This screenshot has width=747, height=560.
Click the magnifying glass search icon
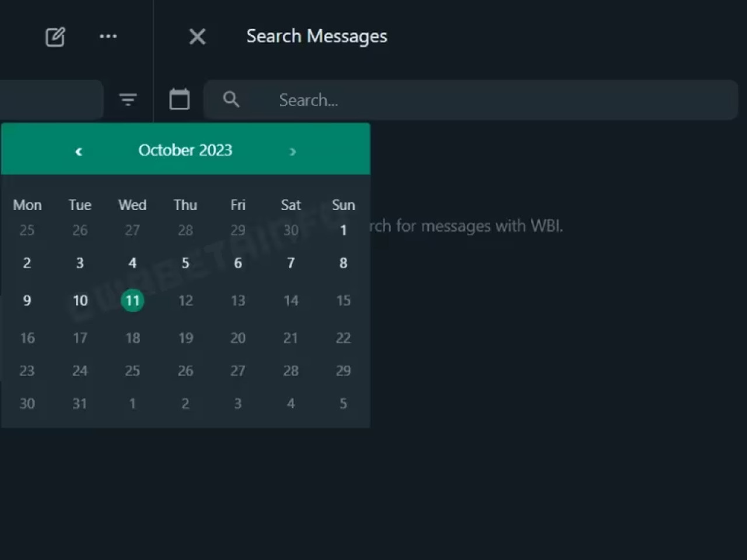pos(231,99)
